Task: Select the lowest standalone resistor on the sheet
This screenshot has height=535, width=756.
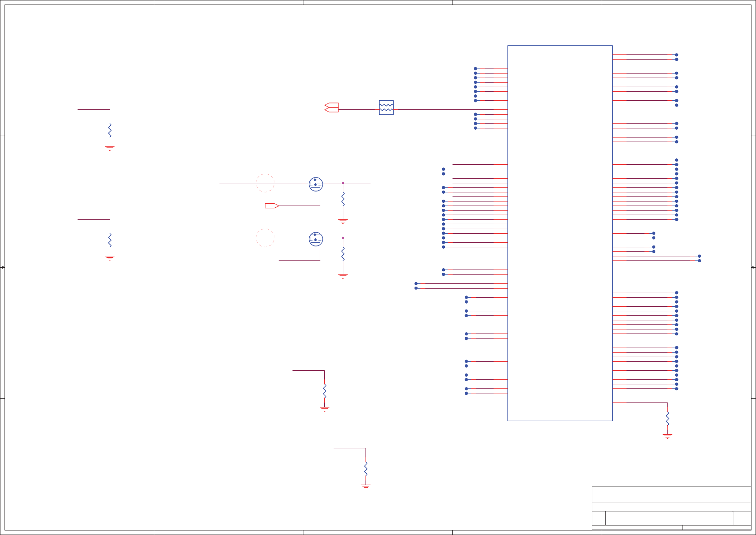Action: (366, 469)
